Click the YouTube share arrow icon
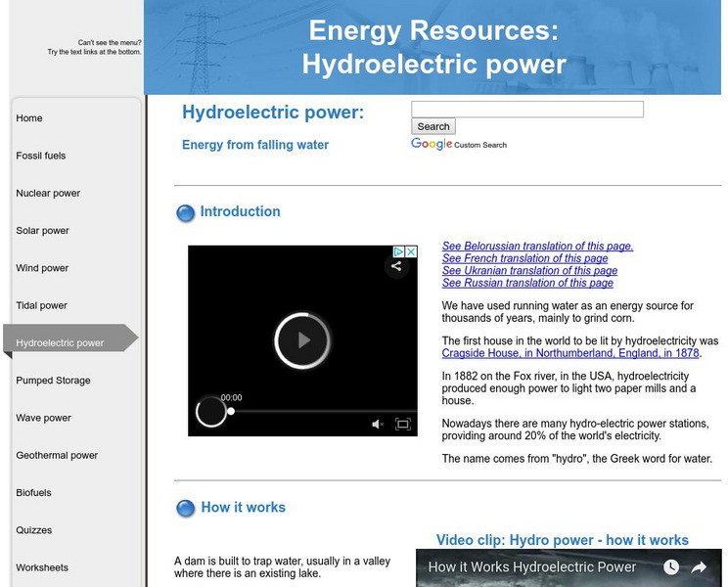 [x=699, y=566]
